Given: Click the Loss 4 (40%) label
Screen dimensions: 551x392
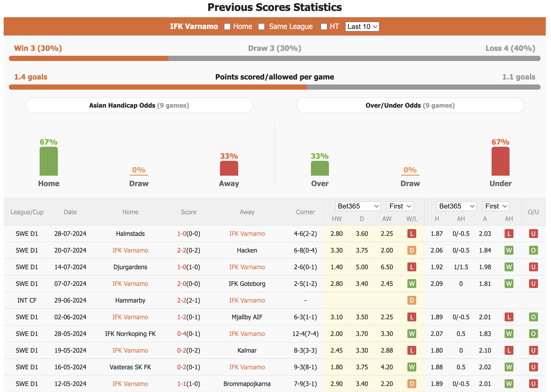Looking at the screenshot, I should (x=510, y=48).
